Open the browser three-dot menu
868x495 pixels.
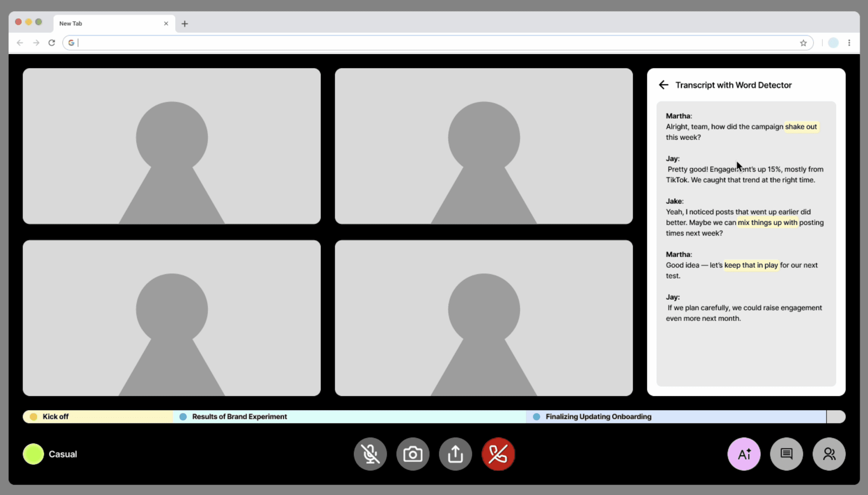tap(849, 43)
